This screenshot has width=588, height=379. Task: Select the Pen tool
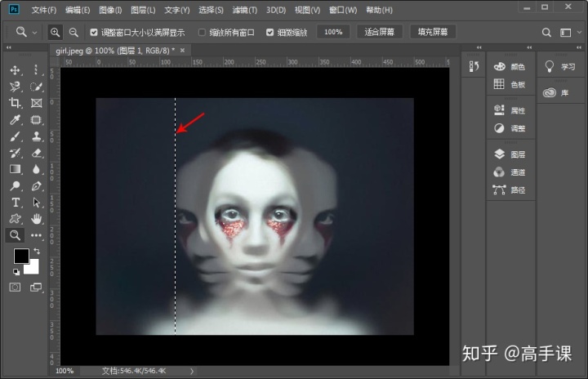coord(36,185)
